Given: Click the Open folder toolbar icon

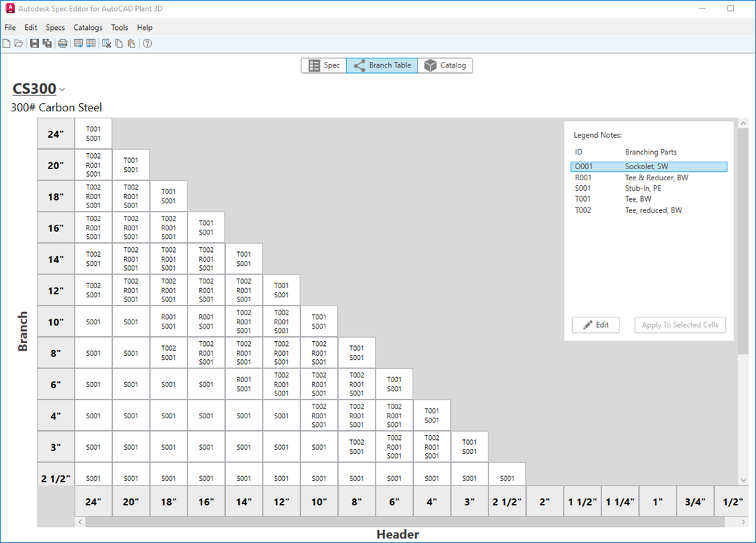Looking at the screenshot, I should [x=19, y=44].
